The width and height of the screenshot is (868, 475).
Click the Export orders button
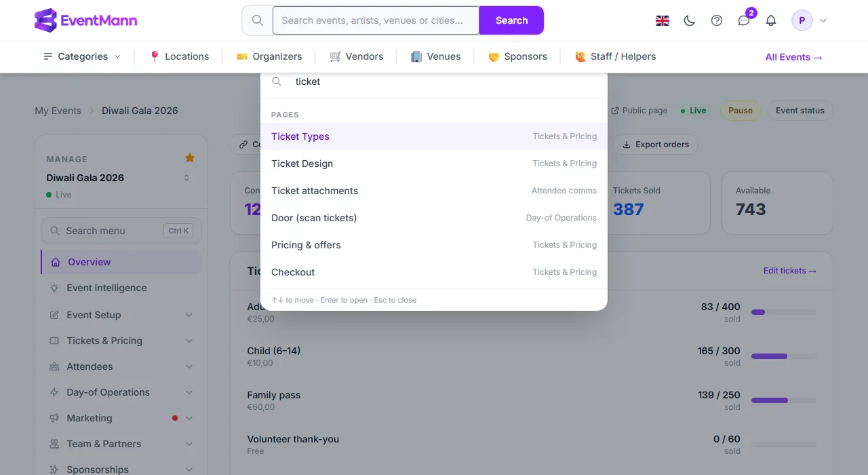(655, 145)
